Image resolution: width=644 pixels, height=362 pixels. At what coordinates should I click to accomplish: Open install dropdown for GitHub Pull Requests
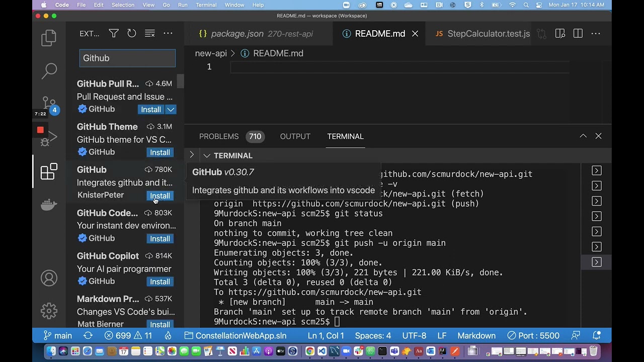click(171, 110)
